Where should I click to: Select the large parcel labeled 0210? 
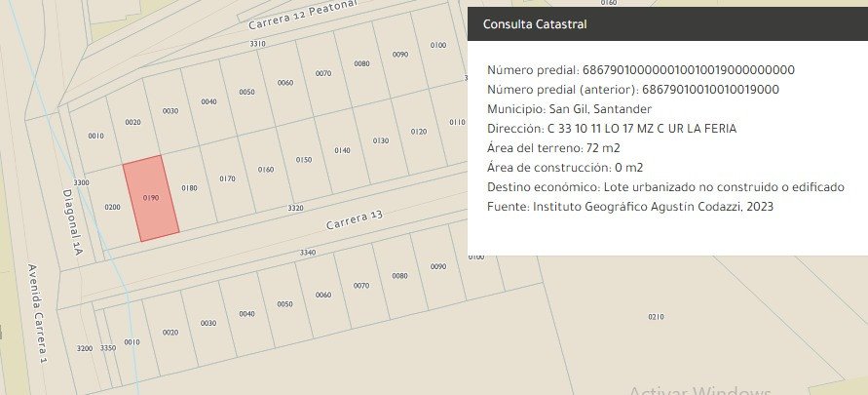point(656,317)
